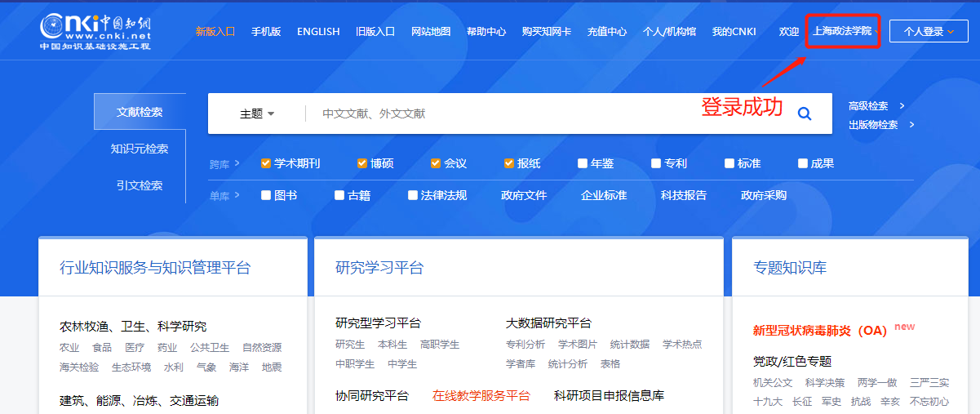Open the 帮助中心 menu item
This screenshot has width=980, height=414.
point(486,32)
